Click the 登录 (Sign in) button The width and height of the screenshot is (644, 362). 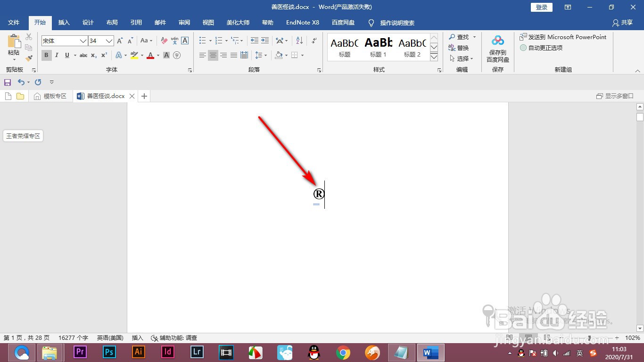[x=542, y=7]
